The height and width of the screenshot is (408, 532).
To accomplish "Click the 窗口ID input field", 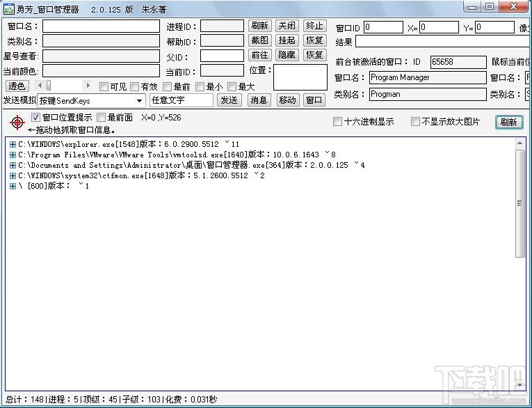I will (383, 27).
